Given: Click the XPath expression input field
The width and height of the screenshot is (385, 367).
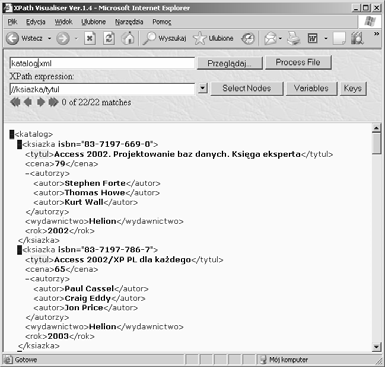Looking at the screenshot, I should tap(102, 89).
